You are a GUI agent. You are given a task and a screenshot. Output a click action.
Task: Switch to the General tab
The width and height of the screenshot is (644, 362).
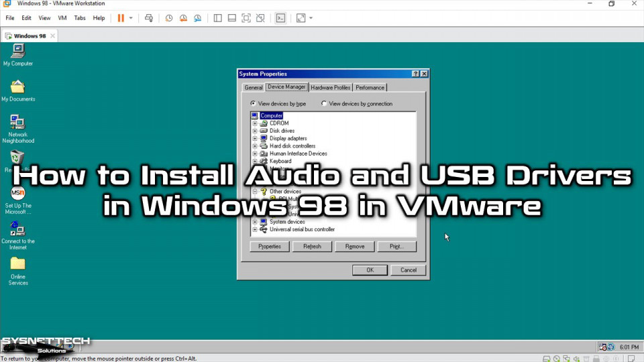click(254, 88)
